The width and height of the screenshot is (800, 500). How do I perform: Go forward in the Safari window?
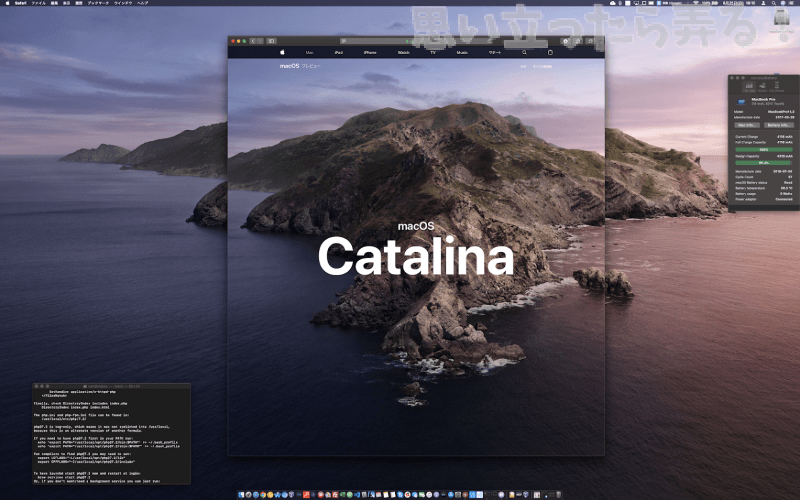[260, 41]
